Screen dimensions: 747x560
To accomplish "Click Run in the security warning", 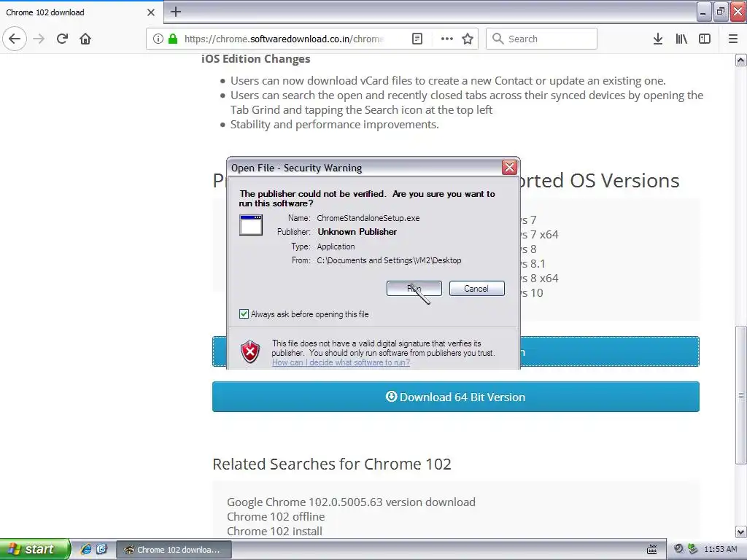I will click(x=414, y=289).
